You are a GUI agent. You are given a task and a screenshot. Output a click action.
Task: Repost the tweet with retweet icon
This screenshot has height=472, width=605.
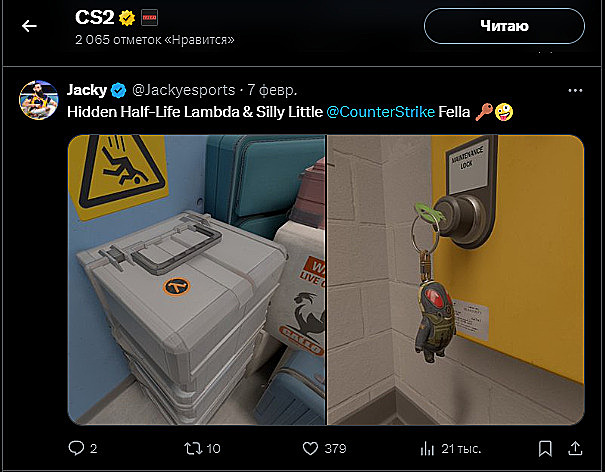click(x=193, y=448)
